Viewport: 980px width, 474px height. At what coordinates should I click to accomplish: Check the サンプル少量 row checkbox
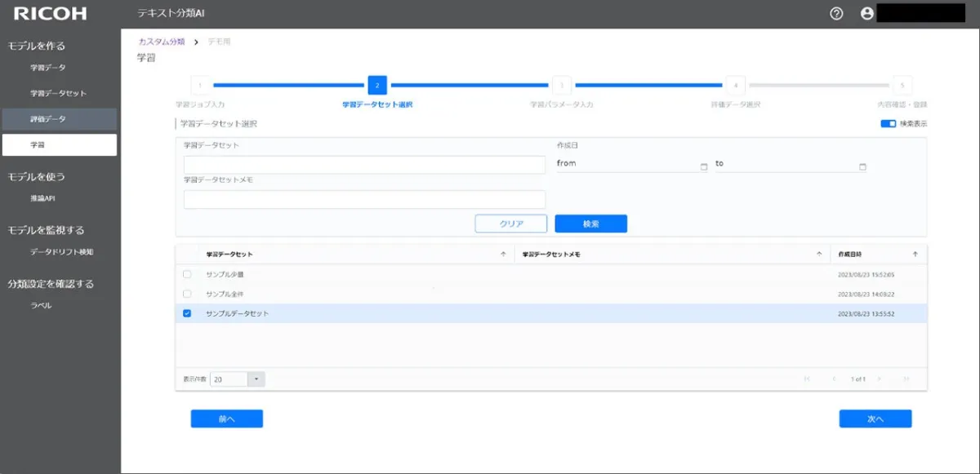pos(187,274)
